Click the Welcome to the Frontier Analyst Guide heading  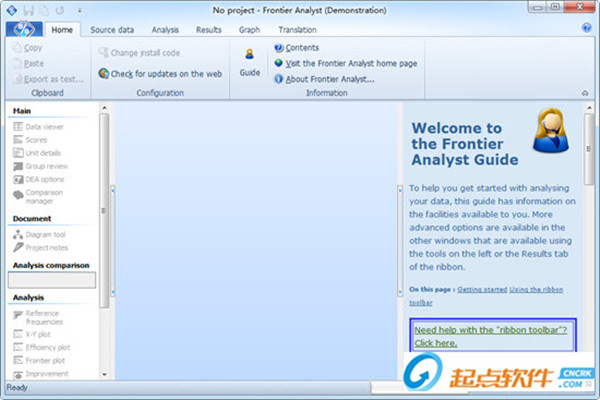point(465,144)
